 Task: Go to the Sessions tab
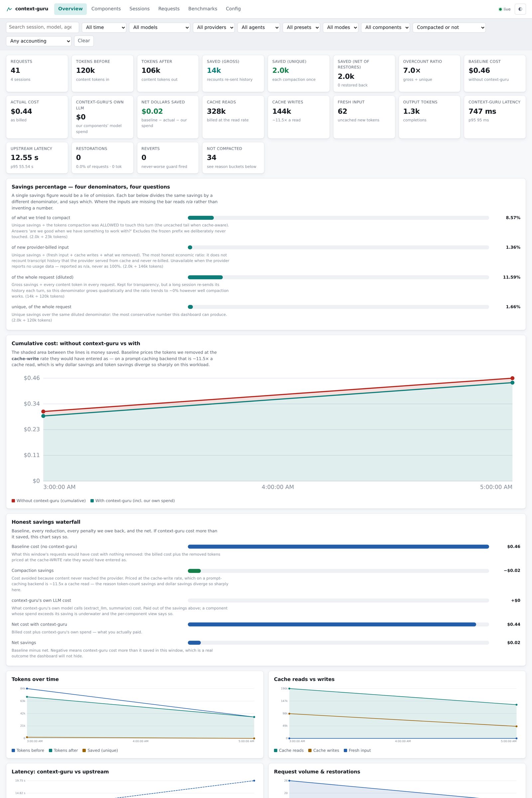click(x=139, y=9)
